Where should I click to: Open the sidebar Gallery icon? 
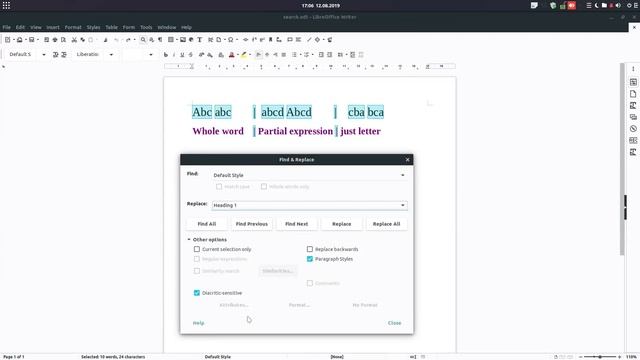pos(633,117)
